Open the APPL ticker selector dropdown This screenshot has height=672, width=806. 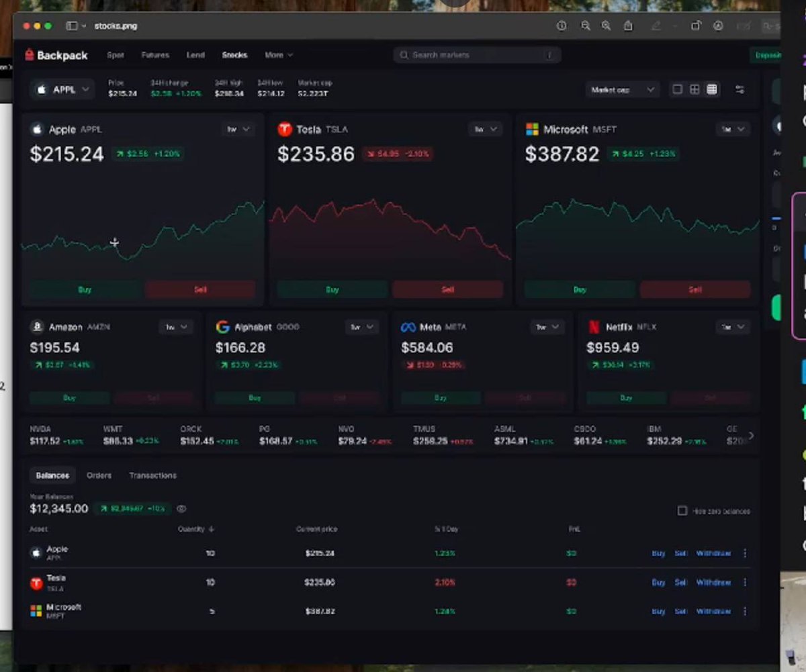(62, 89)
